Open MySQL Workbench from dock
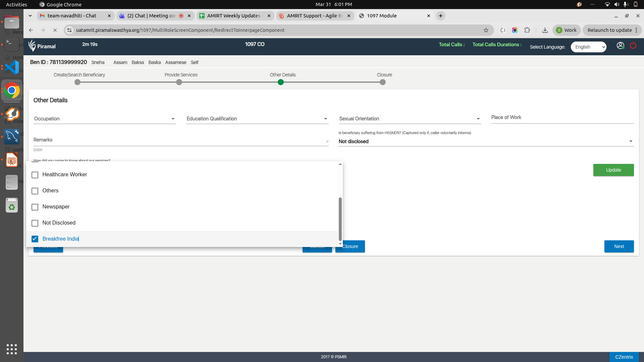644x362 pixels. (x=12, y=136)
